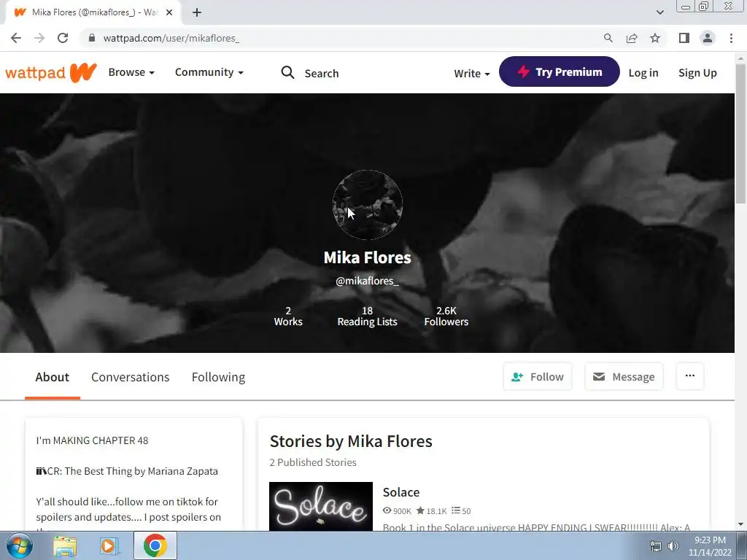
Task: View the 2 Works count
Action: click(x=288, y=316)
